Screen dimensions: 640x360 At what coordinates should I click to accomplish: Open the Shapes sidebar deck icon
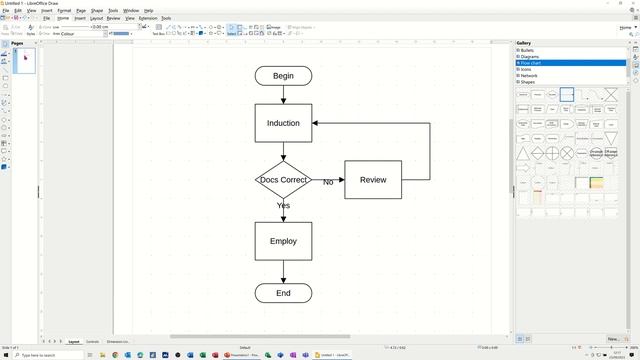pos(636,81)
